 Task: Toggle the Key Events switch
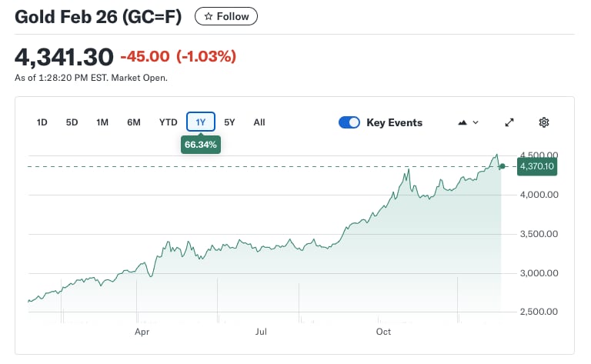pyautogui.click(x=349, y=122)
